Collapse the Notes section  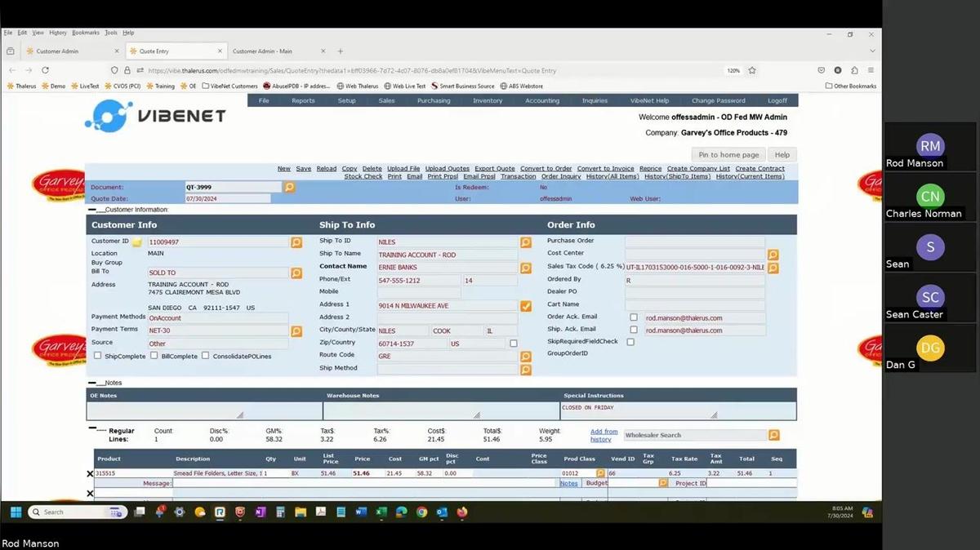(x=92, y=383)
